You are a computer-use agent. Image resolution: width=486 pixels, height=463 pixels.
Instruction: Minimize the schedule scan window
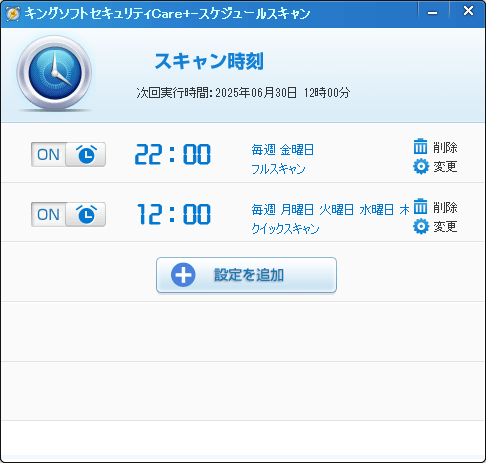coord(433,13)
